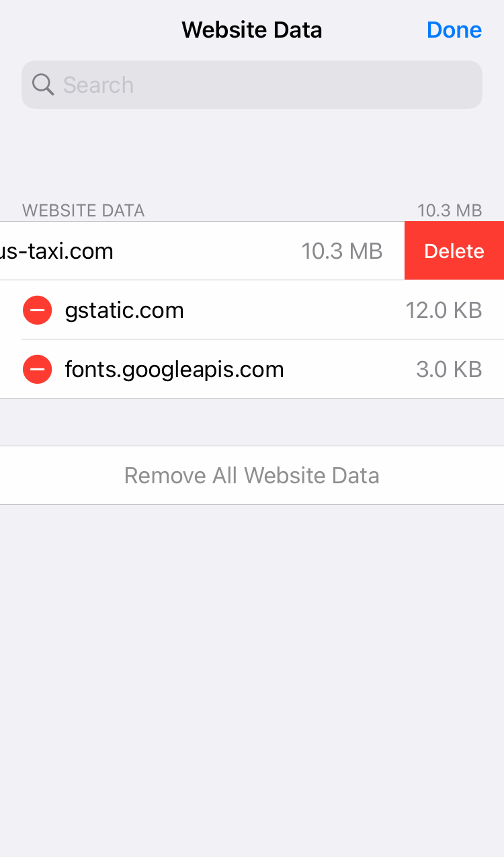Click the magnifying glass search icon

(x=43, y=85)
